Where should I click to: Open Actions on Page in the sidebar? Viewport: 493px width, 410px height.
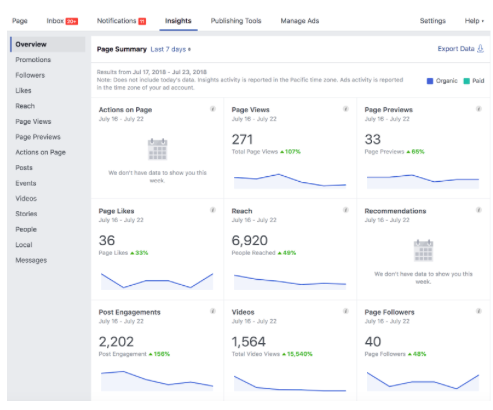pos(40,152)
